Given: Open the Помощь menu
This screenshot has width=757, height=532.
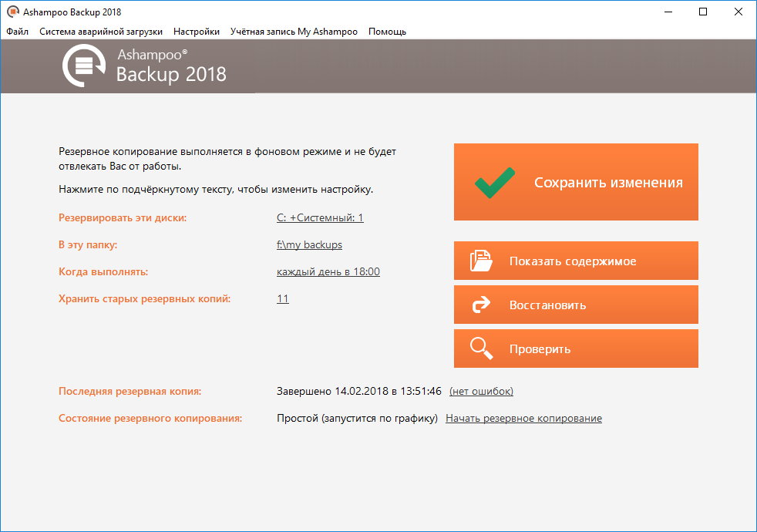Looking at the screenshot, I should (387, 32).
